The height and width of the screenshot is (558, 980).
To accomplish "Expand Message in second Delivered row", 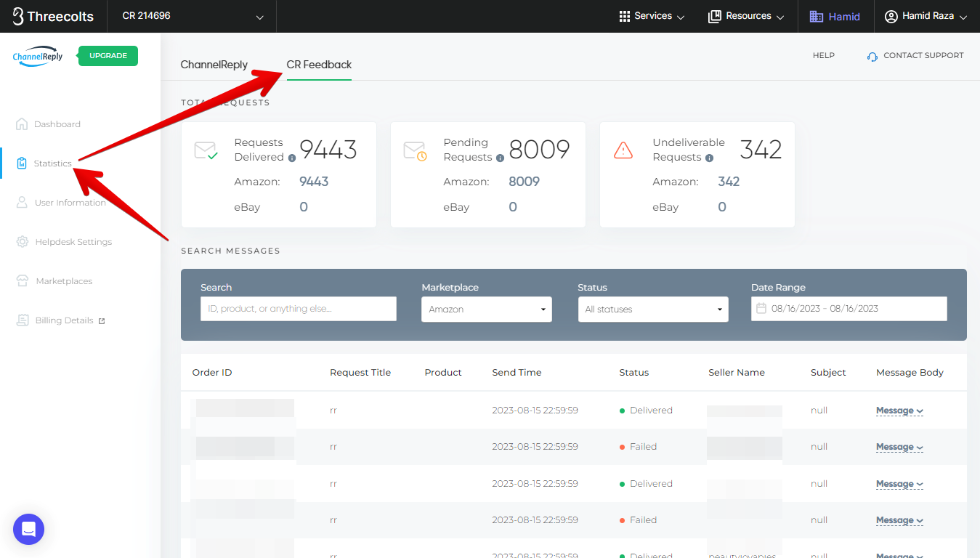I will tap(899, 484).
